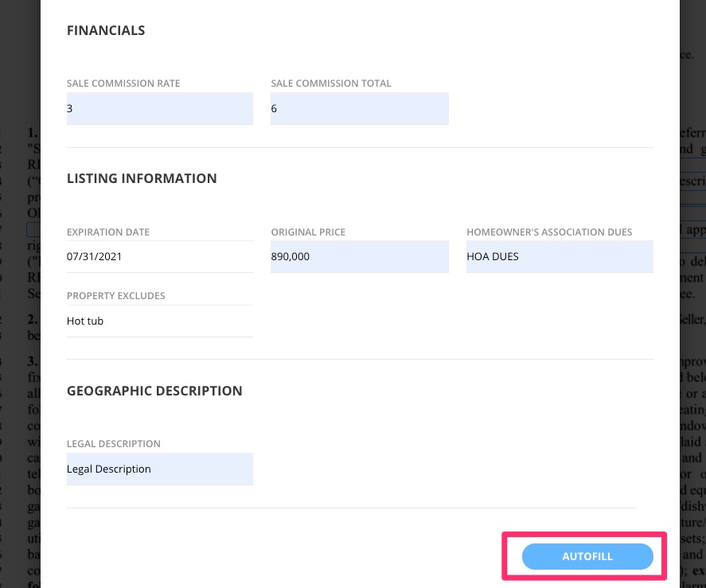Click the FINANCIALS section heading
The image size is (706, 588).
tap(105, 30)
